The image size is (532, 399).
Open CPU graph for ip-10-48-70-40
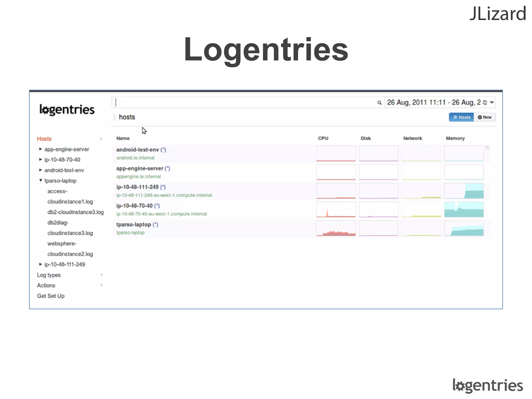(x=336, y=210)
